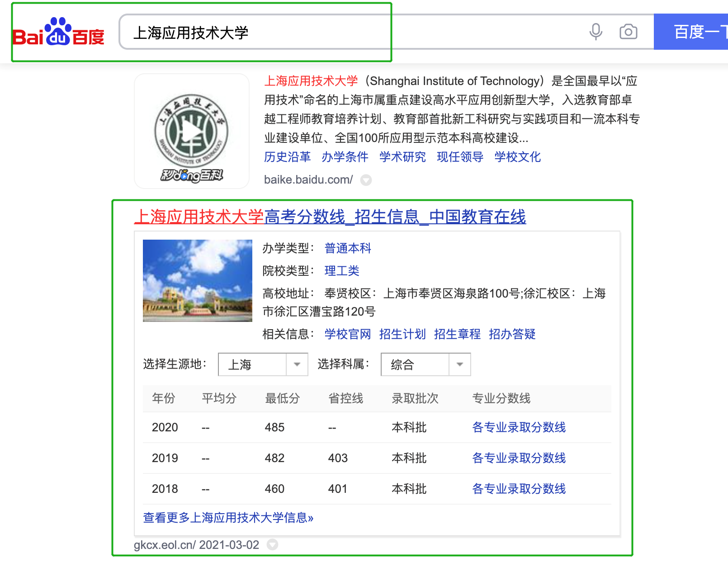Screen dimensions: 728x567
Task: Click the 最低分 column header
Action: click(282, 398)
